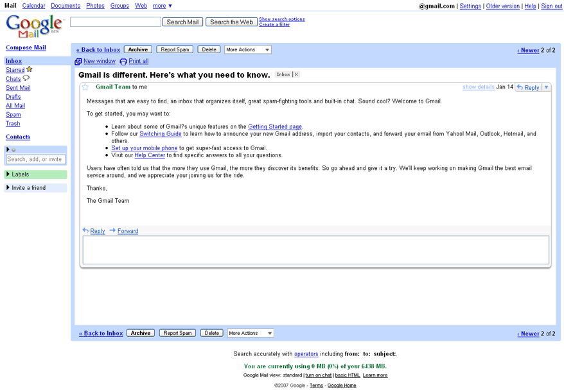This screenshot has width=564, height=392.
Task: Open Calendar from the top navigation
Action: (x=34, y=6)
